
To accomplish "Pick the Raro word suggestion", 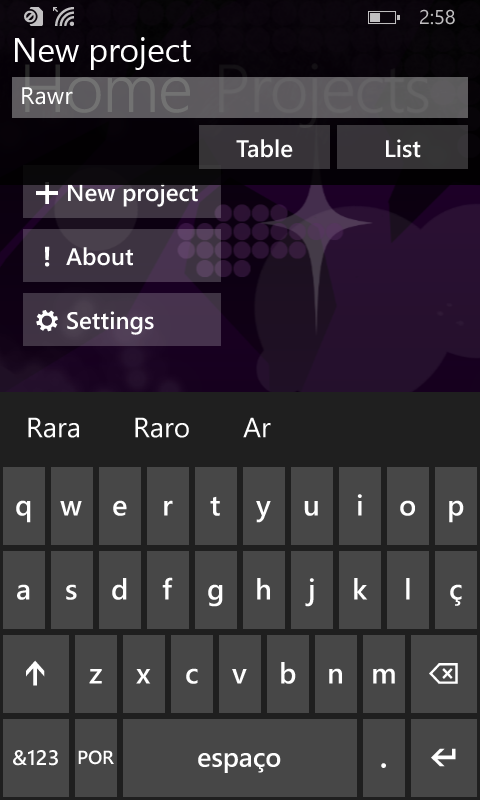I will (x=161, y=428).
